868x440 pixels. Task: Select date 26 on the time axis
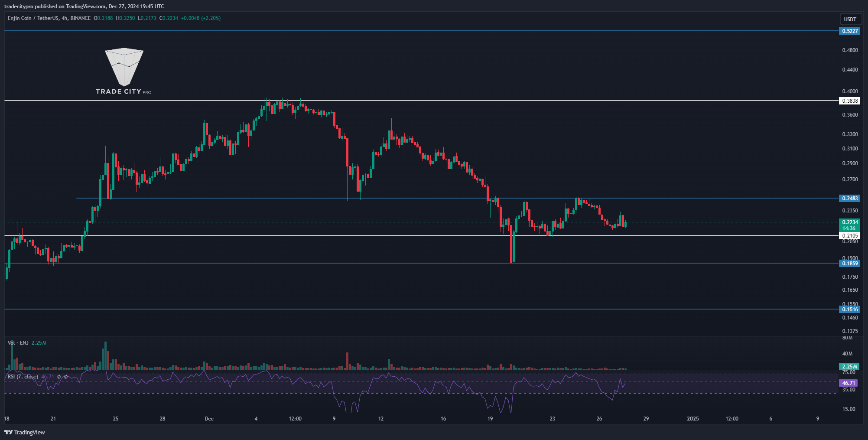[x=599, y=419]
